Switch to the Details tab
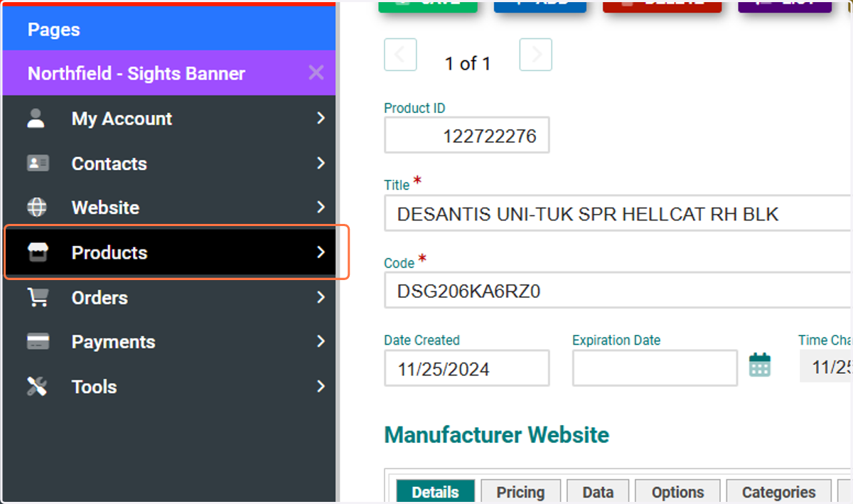The width and height of the screenshot is (853, 504). [435, 492]
